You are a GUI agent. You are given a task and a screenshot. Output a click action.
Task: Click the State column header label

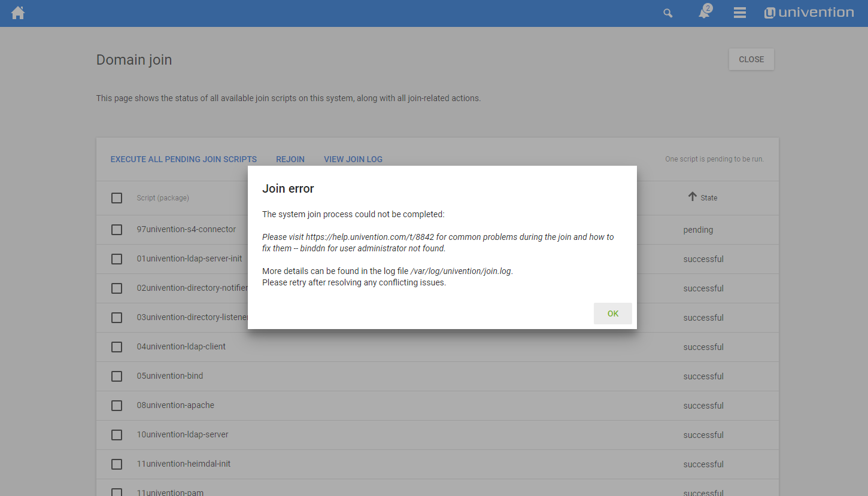coord(709,198)
